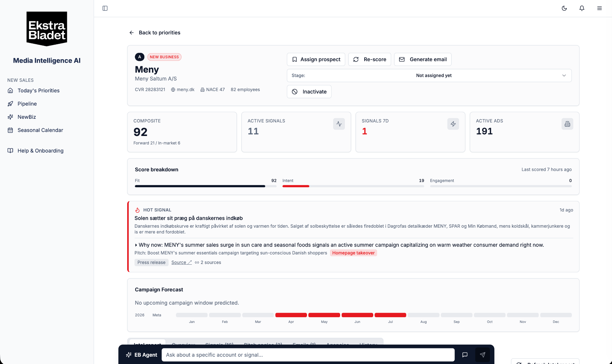Click the link icon beside 2 sources
The image size is (612, 364).
pyautogui.click(x=197, y=263)
